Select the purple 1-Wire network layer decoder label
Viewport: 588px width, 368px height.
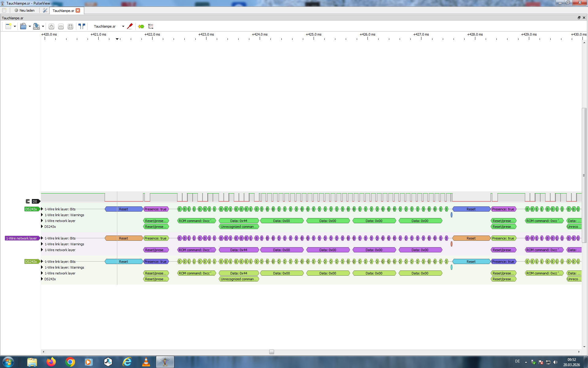[21, 238]
